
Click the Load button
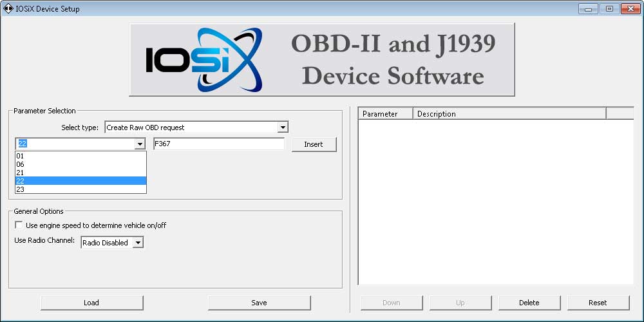91,303
